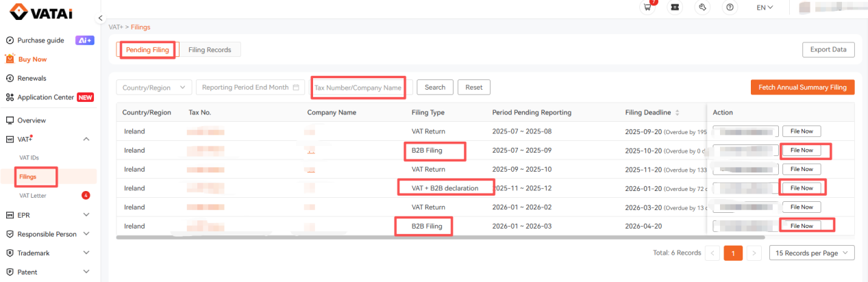Go to previous page arrow

click(712, 253)
